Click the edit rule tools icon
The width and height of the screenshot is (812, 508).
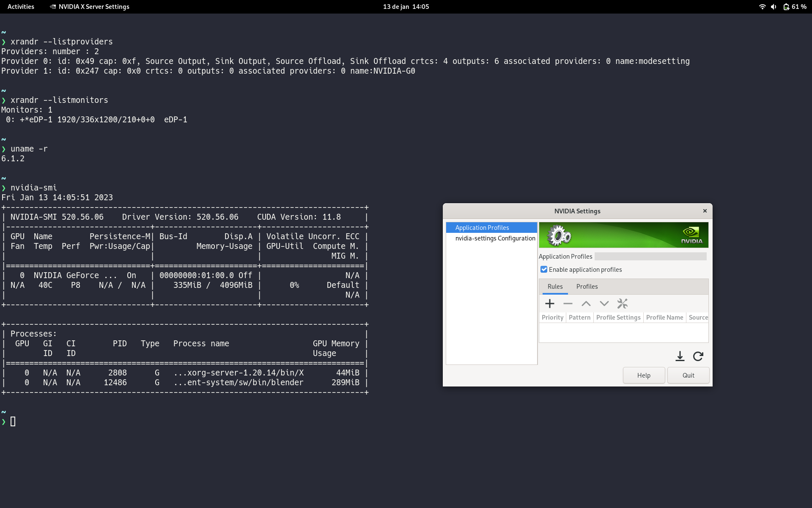622,304
